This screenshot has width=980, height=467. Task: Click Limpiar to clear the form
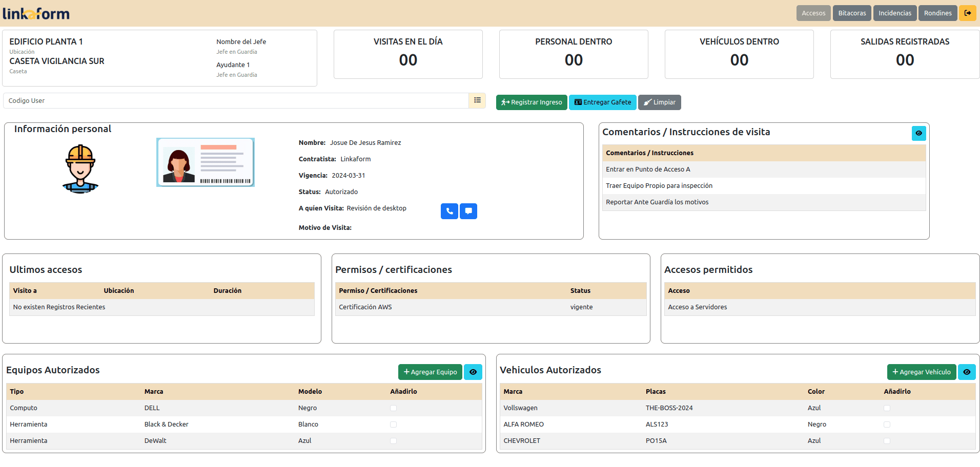659,102
